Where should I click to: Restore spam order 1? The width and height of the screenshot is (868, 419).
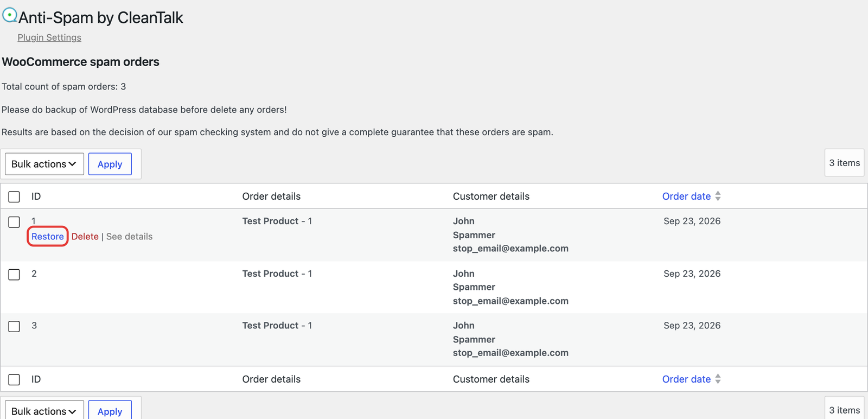pyautogui.click(x=48, y=237)
